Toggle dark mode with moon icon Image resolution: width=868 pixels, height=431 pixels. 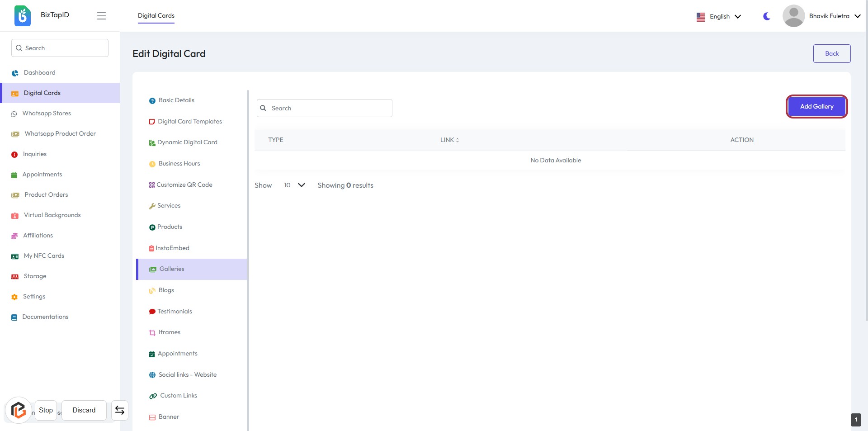click(766, 16)
